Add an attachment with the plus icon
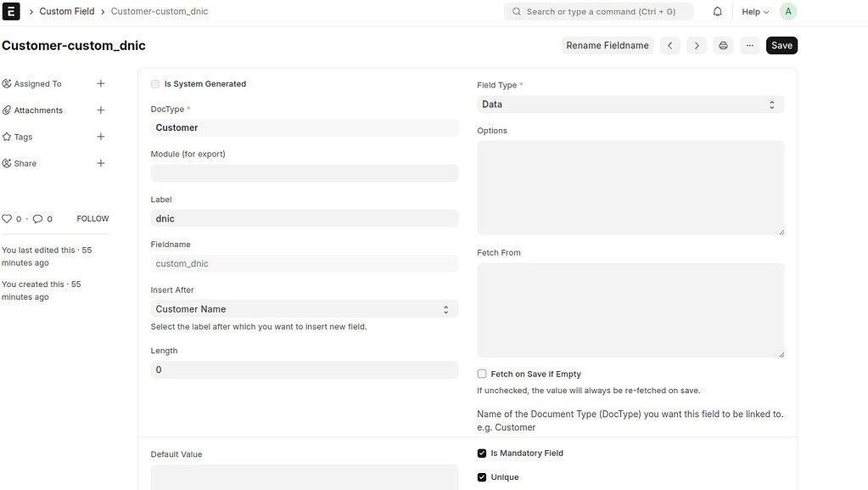This screenshot has width=868, height=490. (x=101, y=110)
